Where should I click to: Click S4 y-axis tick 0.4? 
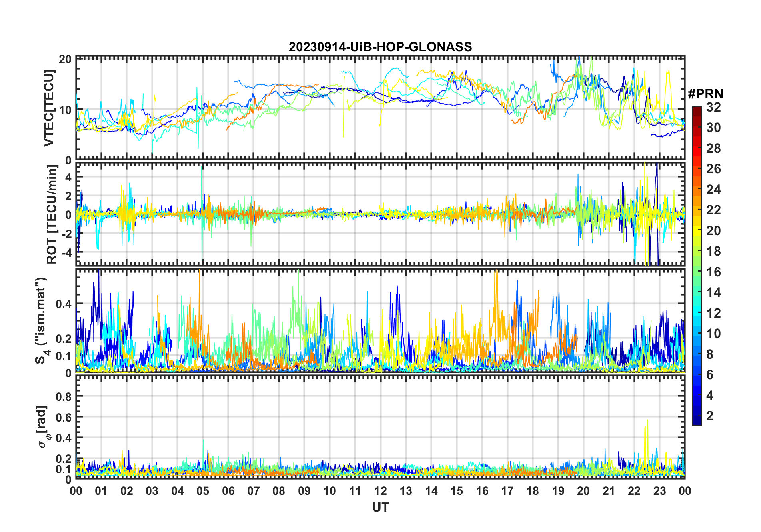[x=64, y=304]
